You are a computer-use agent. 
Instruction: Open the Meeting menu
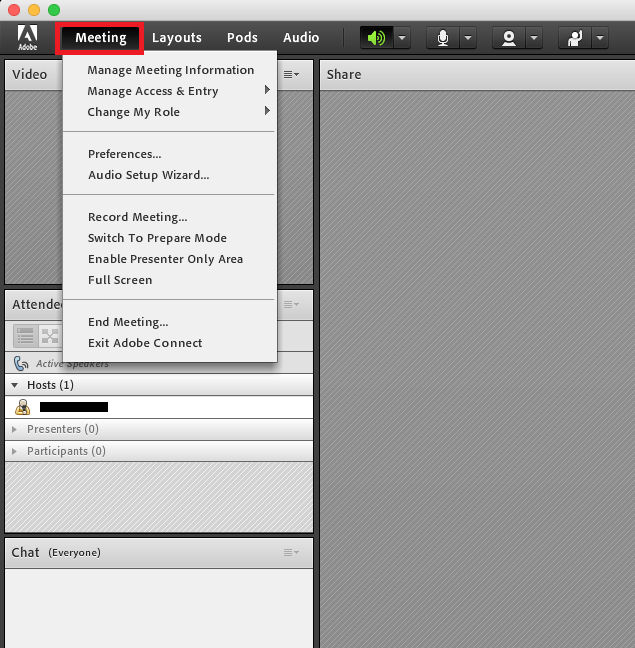pos(100,38)
